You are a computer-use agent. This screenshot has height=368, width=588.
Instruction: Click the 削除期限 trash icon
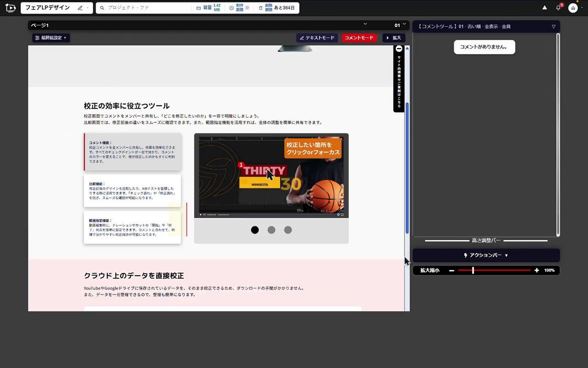[x=260, y=8]
